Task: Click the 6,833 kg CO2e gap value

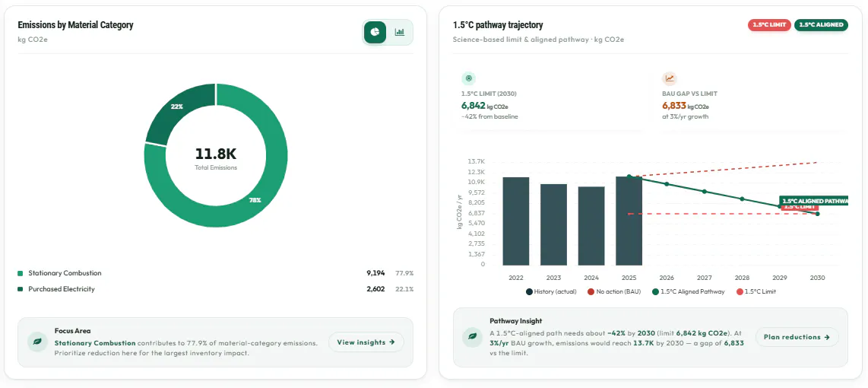Action: [x=686, y=105]
